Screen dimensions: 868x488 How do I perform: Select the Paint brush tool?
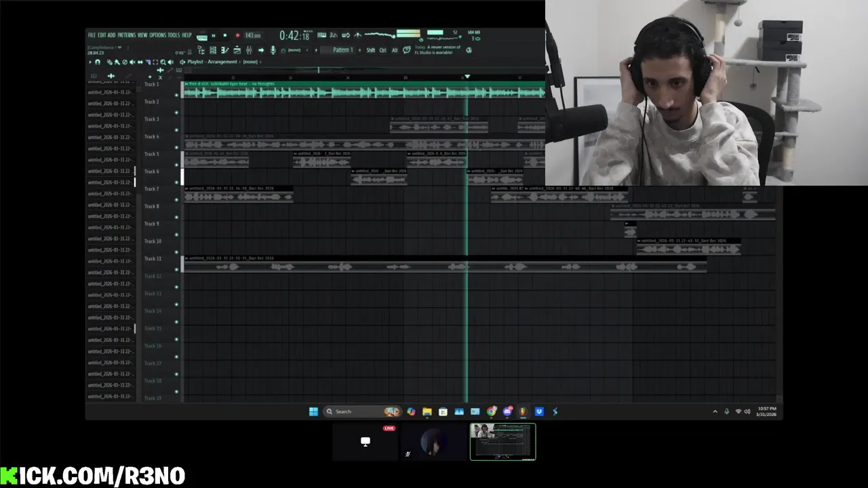117,62
